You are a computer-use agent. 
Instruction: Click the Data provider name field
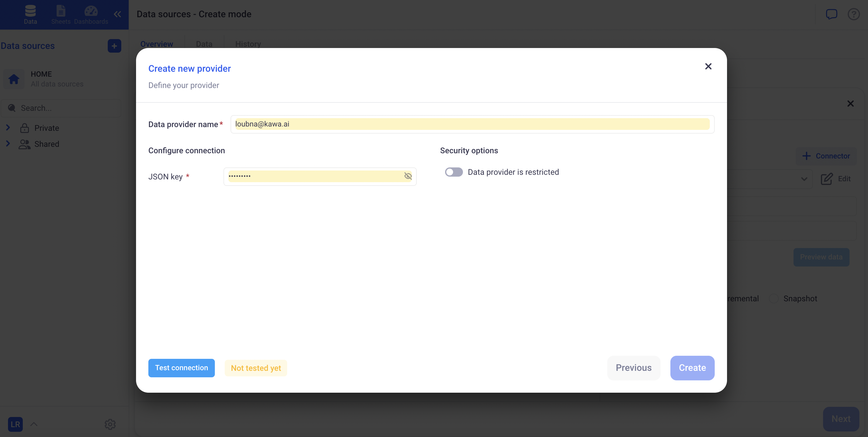[x=472, y=124]
